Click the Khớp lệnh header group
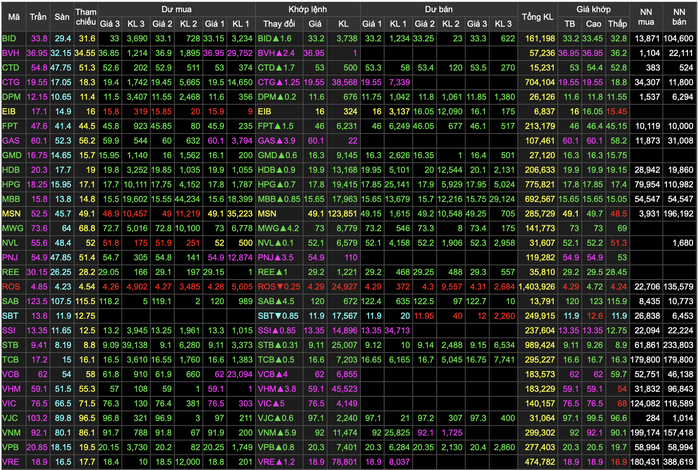Image resolution: width=698 pixels, height=470 pixels. coord(308,9)
